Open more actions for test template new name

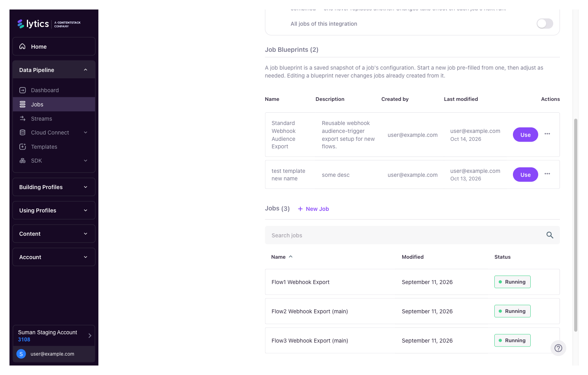click(x=547, y=174)
